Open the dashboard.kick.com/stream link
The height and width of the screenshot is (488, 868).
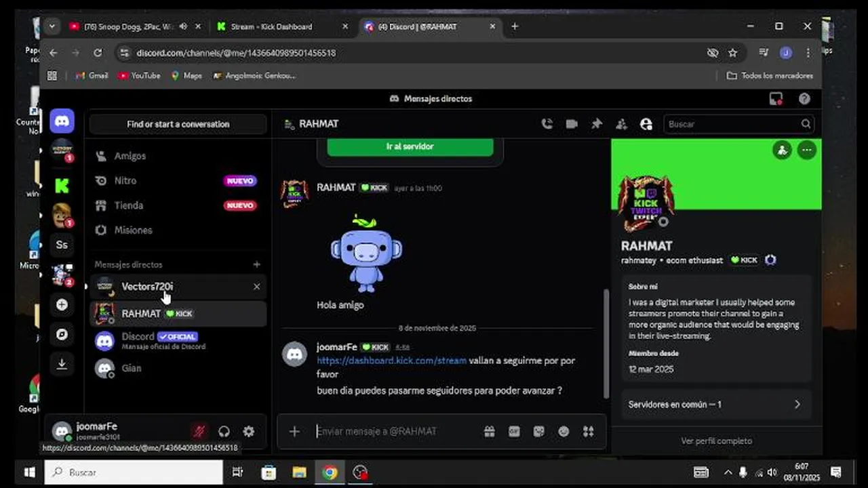click(391, 361)
